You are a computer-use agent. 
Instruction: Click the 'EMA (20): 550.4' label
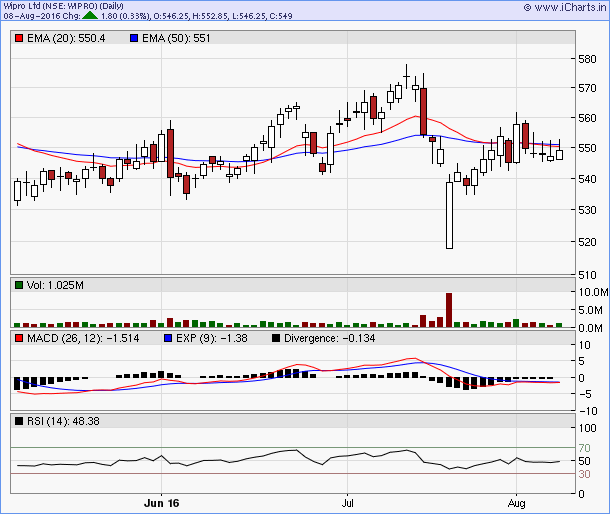click(66, 38)
